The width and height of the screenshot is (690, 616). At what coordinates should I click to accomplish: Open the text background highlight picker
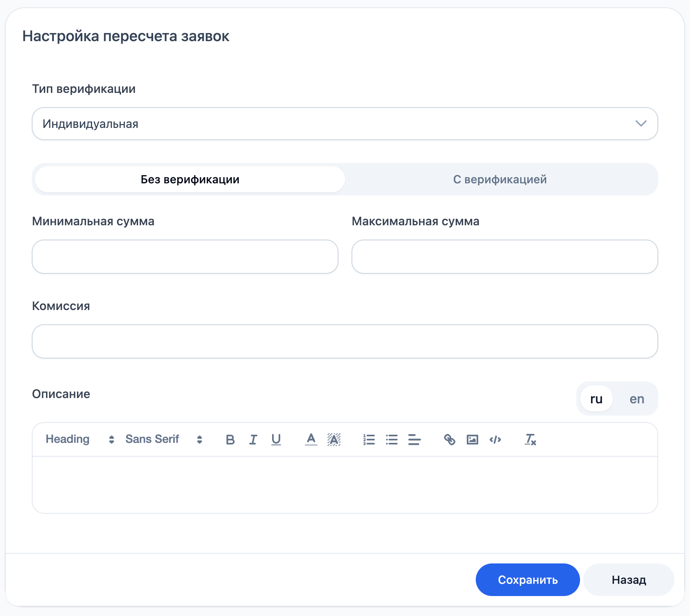coord(334,440)
